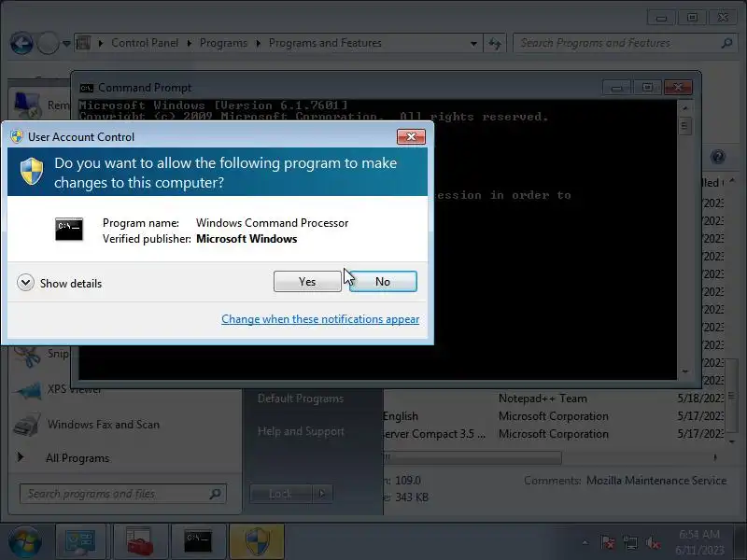Click the Snipping Tool icon in Start menu

pos(27,355)
